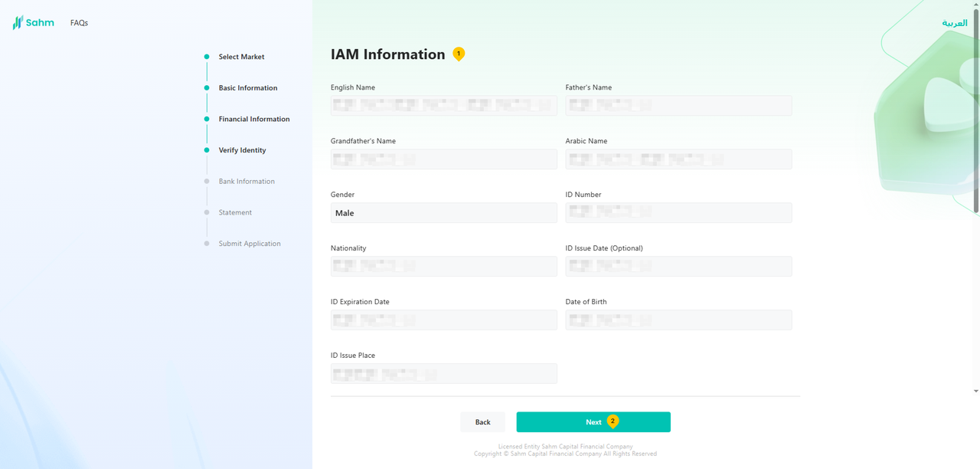Go to the Select Market step
The width and height of the screenshot is (980, 469).
point(241,57)
